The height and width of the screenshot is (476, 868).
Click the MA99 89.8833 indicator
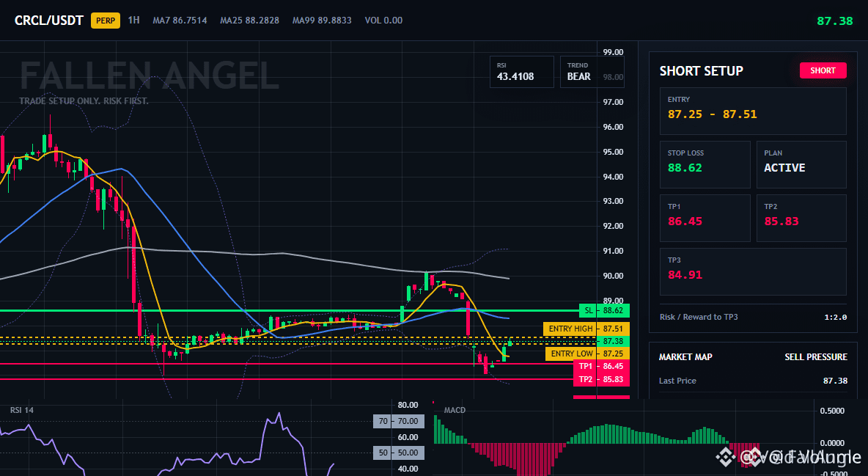(x=322, y=21)
